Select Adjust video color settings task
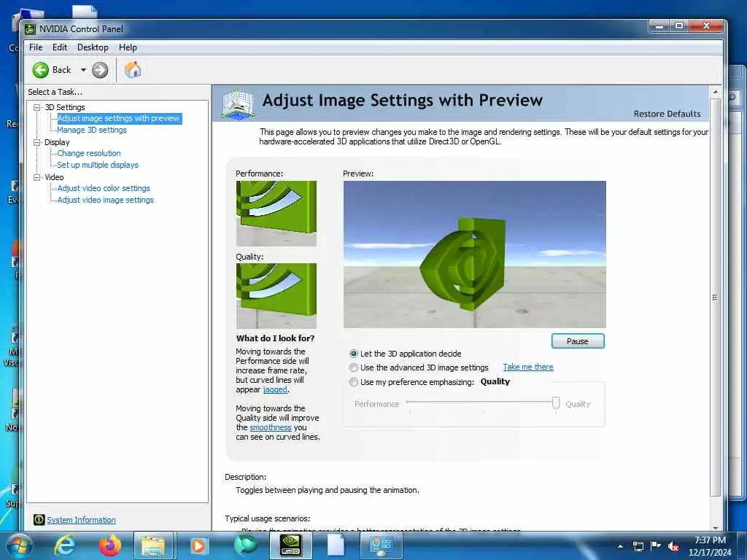 (x=104, y=188)
